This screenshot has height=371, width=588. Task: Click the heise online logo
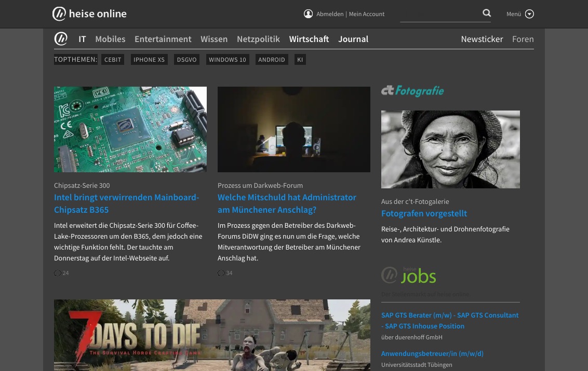89,14
